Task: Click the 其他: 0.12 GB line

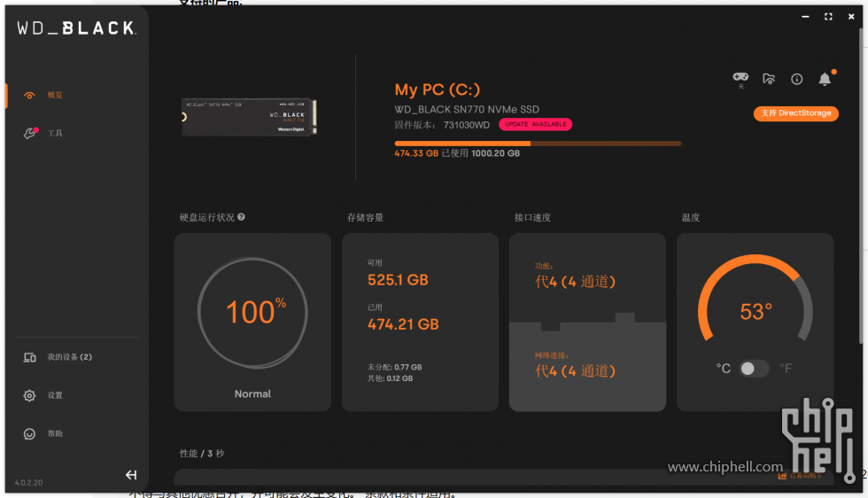Action: tap(391, 378)
